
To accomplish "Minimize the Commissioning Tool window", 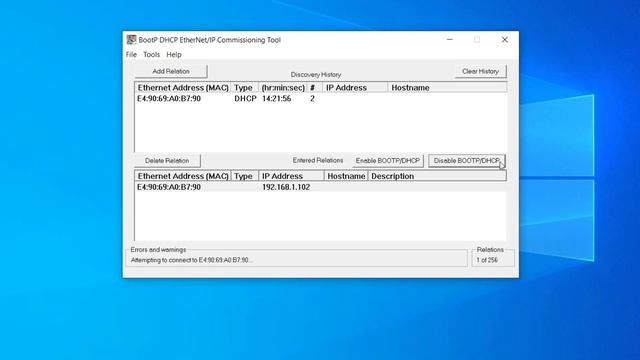I will coord(449,40).
